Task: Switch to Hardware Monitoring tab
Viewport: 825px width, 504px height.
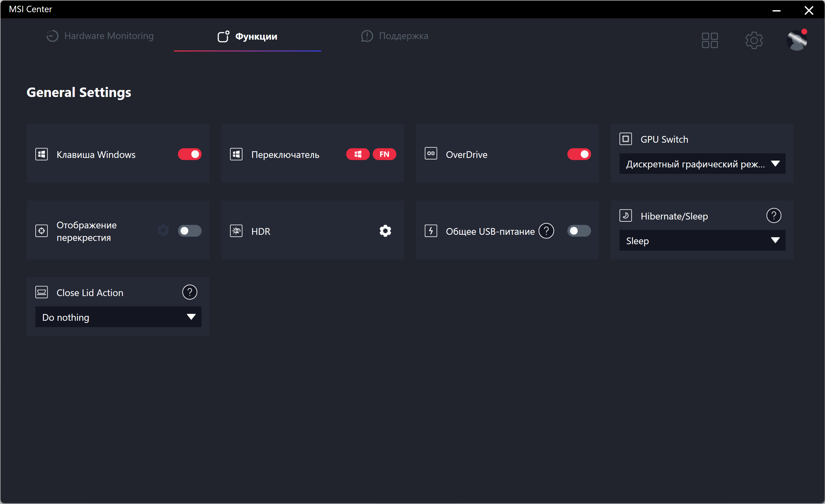Action: coord(100,36)
